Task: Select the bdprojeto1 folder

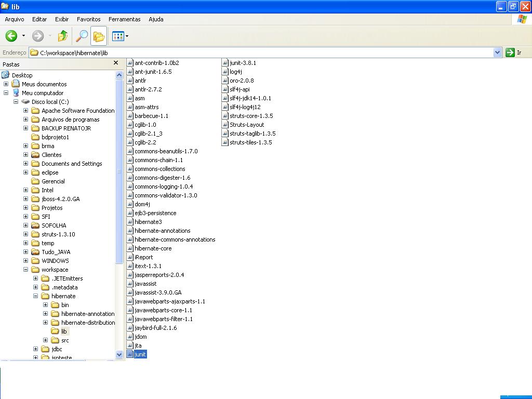Action: [x=55, y=137]
